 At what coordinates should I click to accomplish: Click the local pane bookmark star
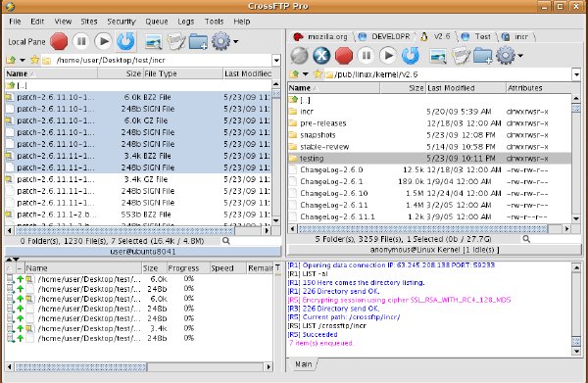[x=34, y=60]
